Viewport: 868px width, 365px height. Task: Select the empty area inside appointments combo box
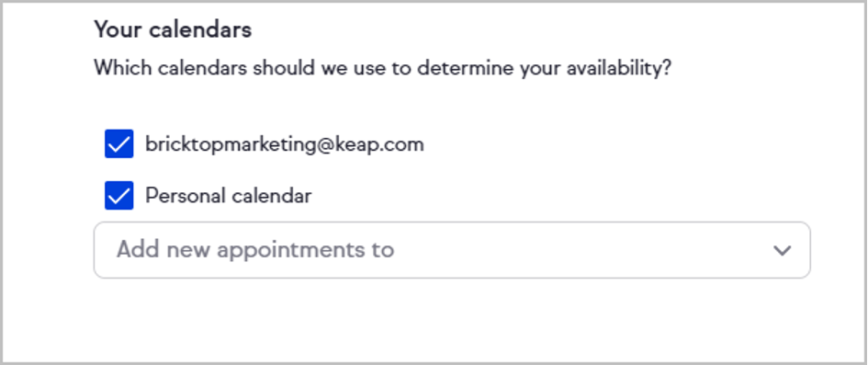point(581,250)
